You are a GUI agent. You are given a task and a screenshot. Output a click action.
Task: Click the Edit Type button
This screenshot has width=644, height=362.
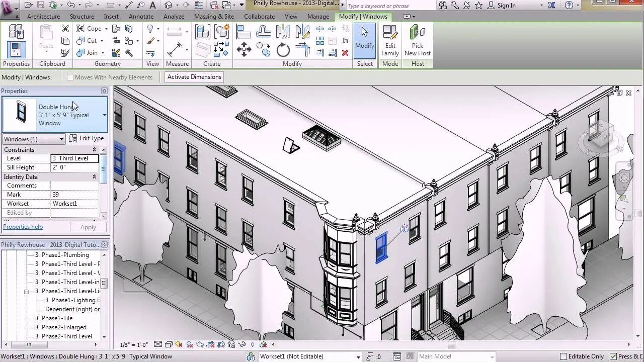[87, 139]
